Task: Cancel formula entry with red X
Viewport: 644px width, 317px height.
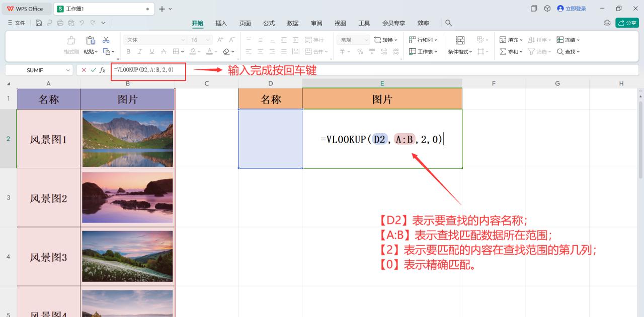Action: click(x=84, y=70)
